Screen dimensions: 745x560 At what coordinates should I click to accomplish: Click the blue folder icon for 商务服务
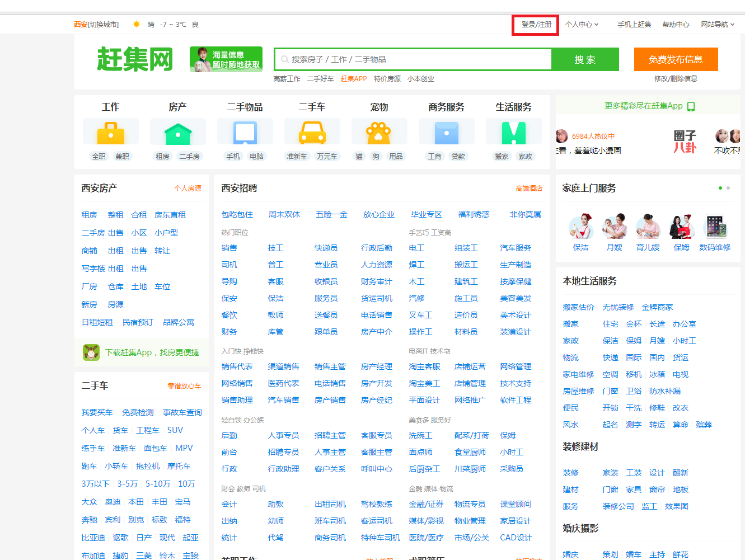[446, 133]
